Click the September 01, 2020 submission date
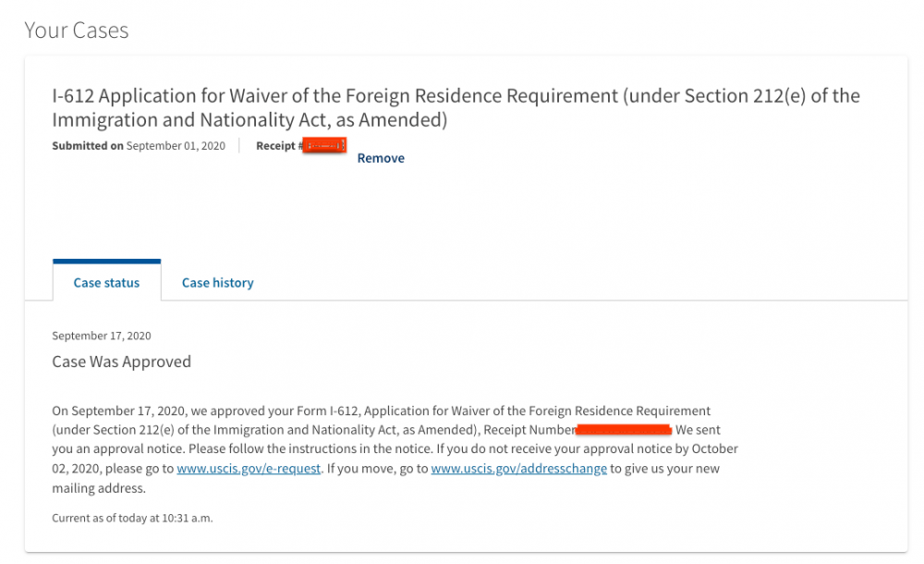 point(176,146)
